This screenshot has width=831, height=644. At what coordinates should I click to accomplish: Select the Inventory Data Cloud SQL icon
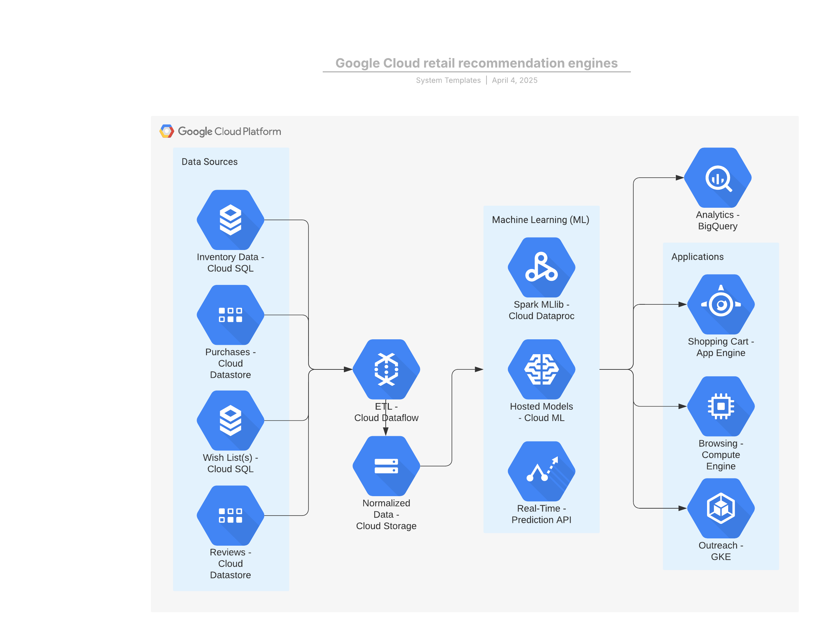pyautogui.click(x=230, y=220)
